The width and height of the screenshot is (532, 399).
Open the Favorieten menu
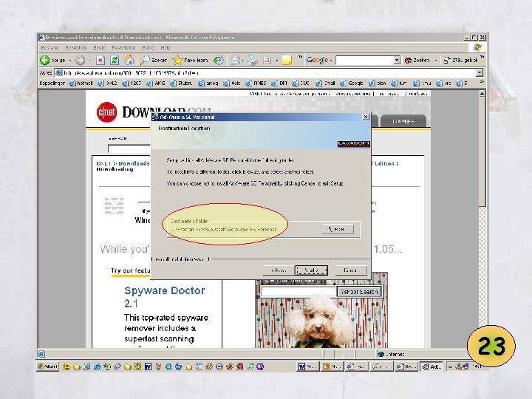(123, 48)
